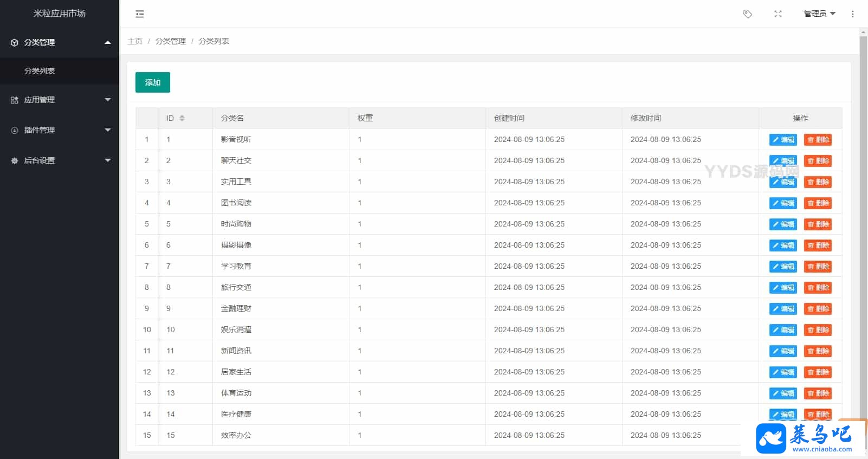868x459 pixels.
Task: Edit the 实用工具 category
Action: point(783,182)
